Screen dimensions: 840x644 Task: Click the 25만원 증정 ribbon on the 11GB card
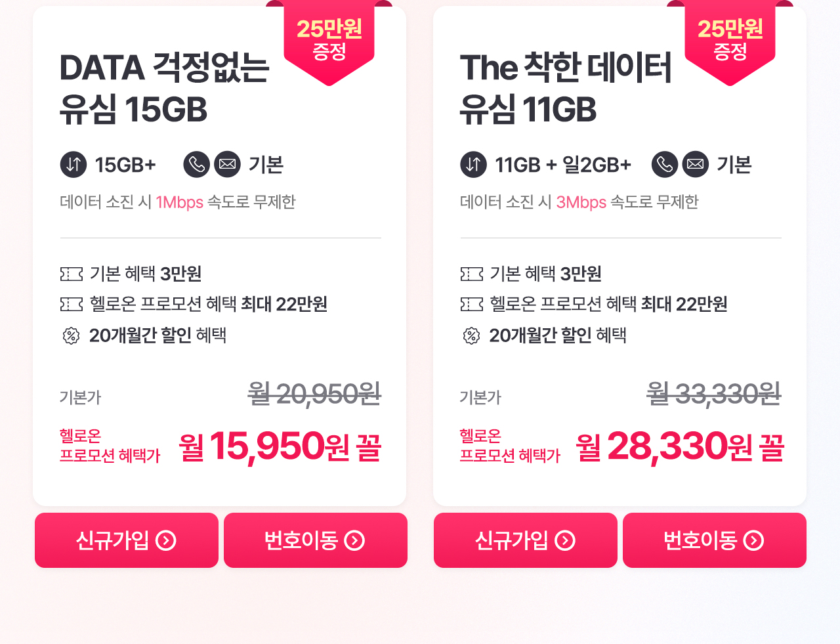[730, 41]
